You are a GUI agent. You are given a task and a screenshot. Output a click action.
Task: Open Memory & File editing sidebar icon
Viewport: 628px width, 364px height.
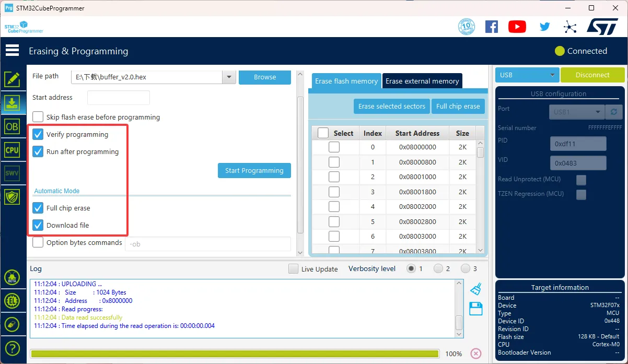tap(12, 79)
